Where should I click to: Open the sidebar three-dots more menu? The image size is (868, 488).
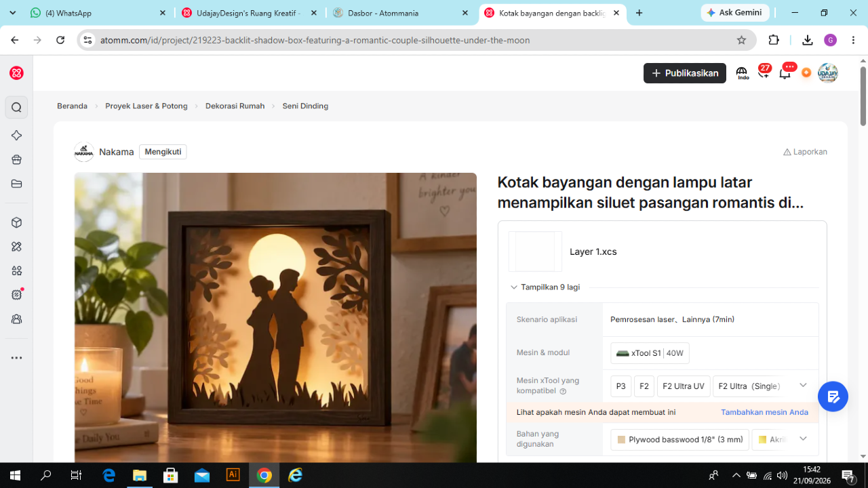click(x=17, y=358)
